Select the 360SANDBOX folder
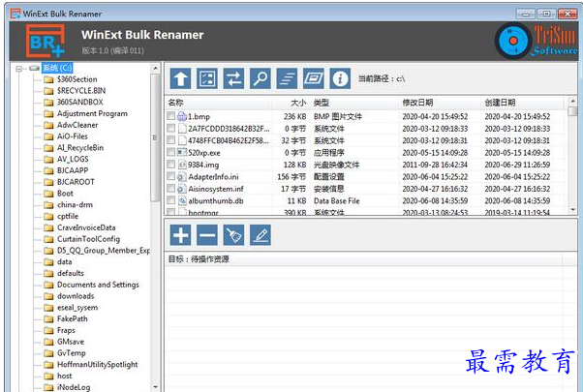The image size is (583, 392). click(x=80, y=103)
